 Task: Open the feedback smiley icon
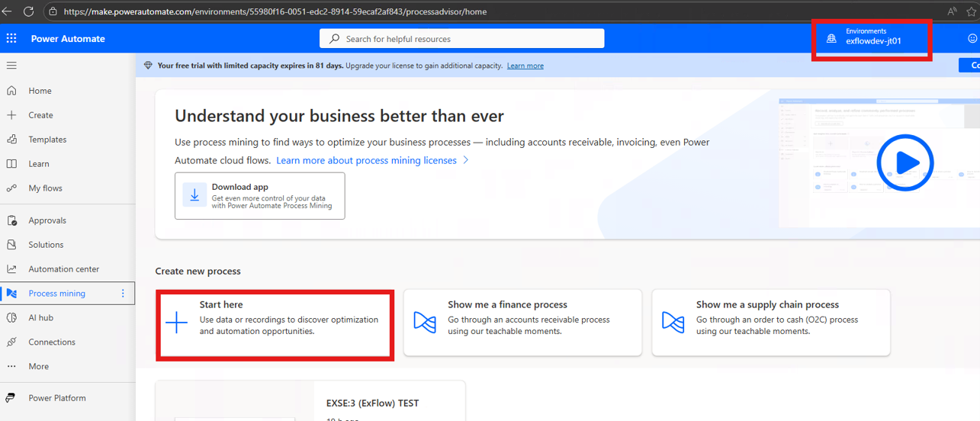(x=972, y=38)
